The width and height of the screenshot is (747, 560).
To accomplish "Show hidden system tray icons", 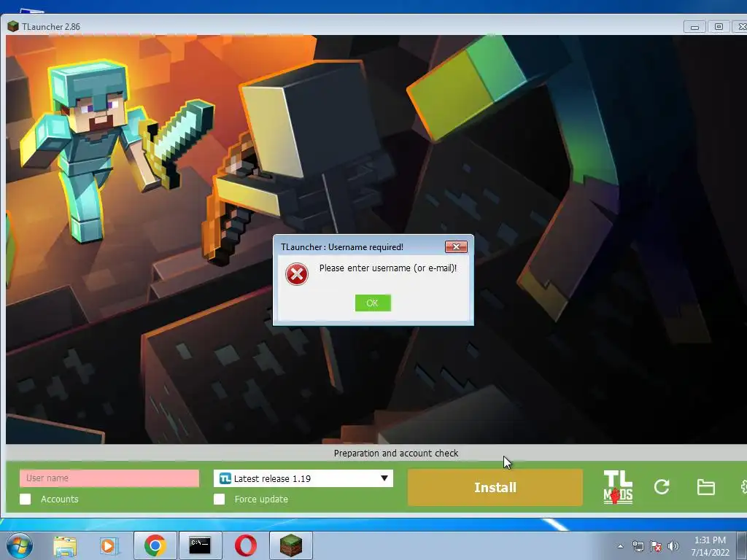I will click(620, 546).
